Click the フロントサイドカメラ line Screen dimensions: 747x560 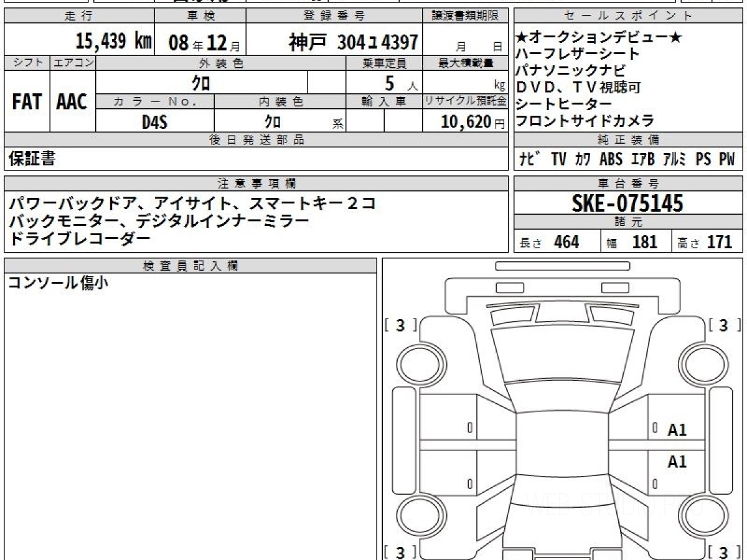tap(586, 121)
